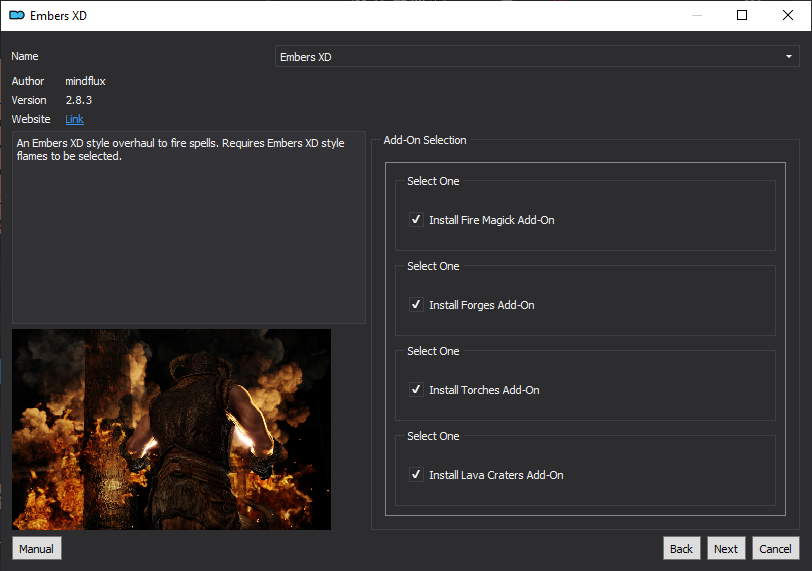Click the fire mage preview image

[x=171, y=429]
